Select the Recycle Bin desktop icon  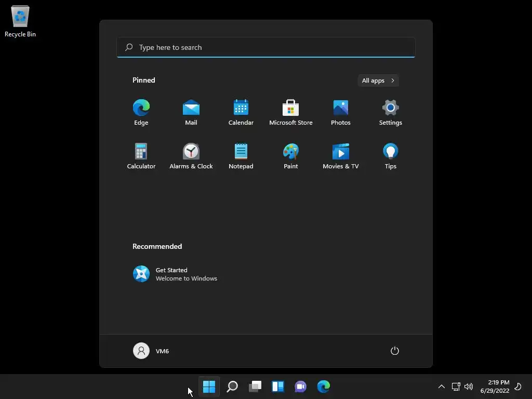[20, 21]
